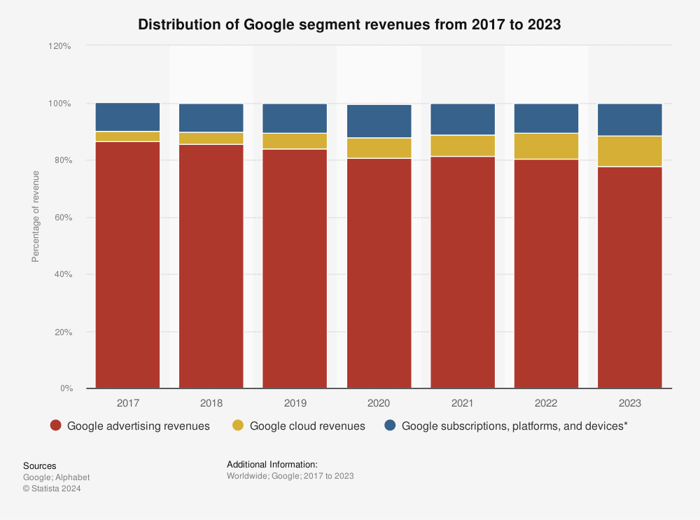Select the red advertising segment of the 2017 bar
700x520 pixels.
click(127, 265)
